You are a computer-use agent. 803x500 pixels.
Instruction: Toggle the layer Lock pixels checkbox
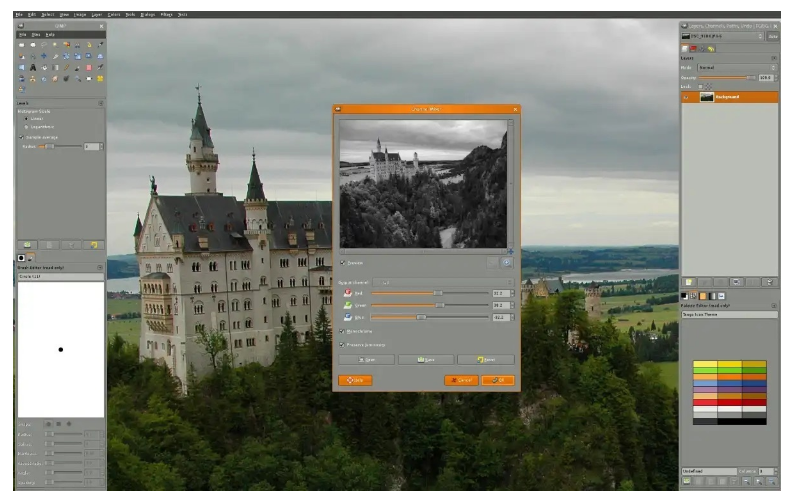click(701, 87)
